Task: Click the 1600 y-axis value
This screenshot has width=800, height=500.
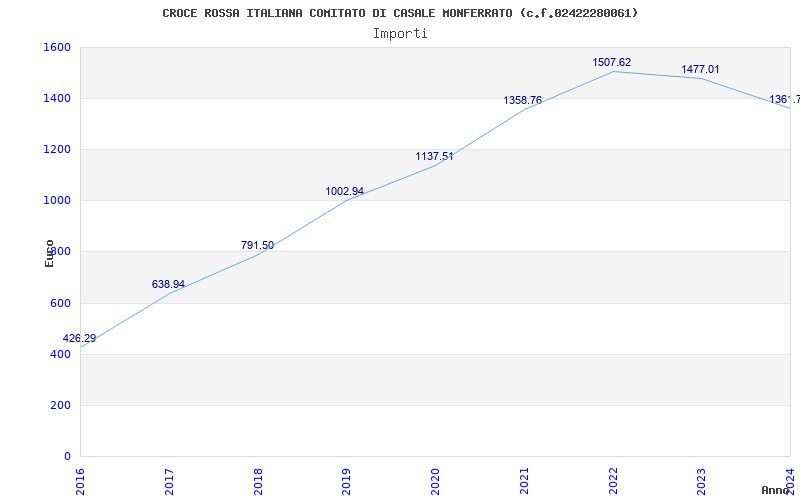Action: [x=57, y=47]
